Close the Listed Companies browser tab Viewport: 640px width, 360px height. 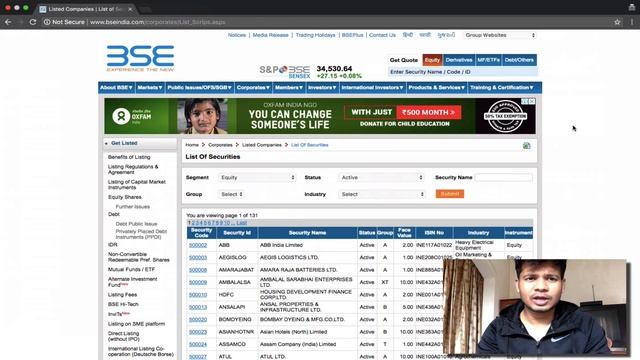tap(130, 9)
